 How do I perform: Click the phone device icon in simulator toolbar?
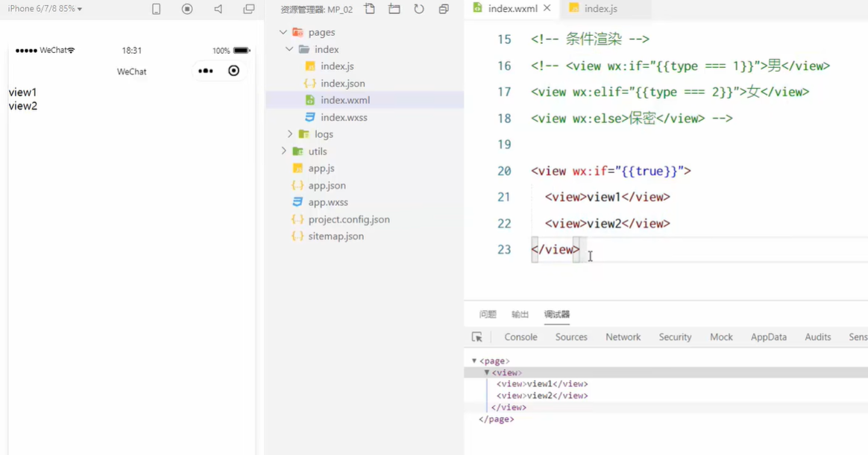pyautogui.click(x=156, y=9)
